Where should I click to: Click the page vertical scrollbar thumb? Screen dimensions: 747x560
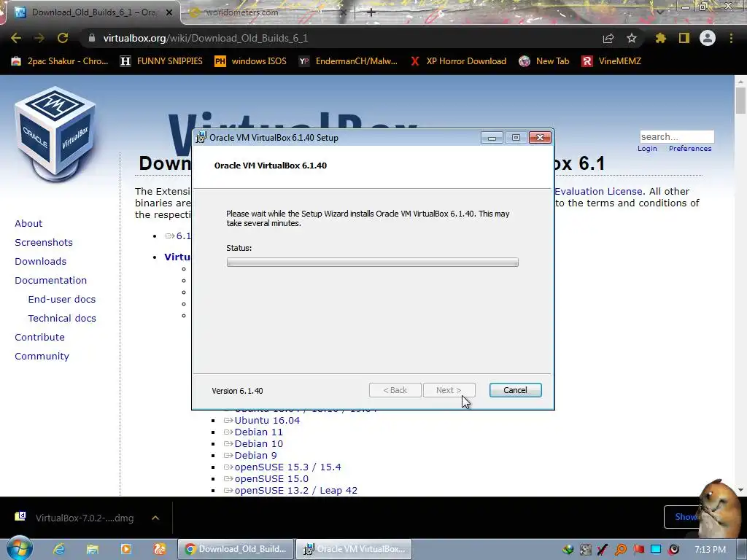pyautogui.click(x=740, y=101)
